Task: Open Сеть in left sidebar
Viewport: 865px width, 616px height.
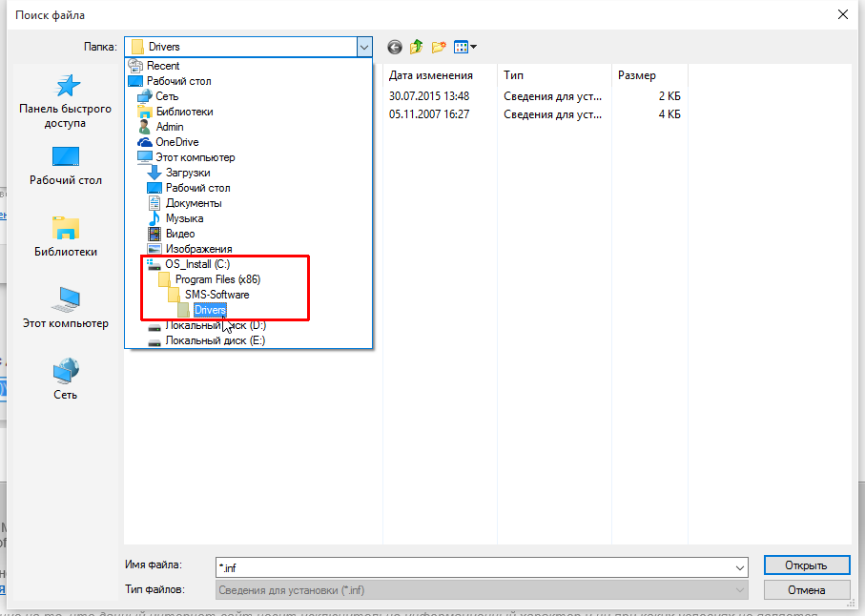Action: (x=65, y=379)
